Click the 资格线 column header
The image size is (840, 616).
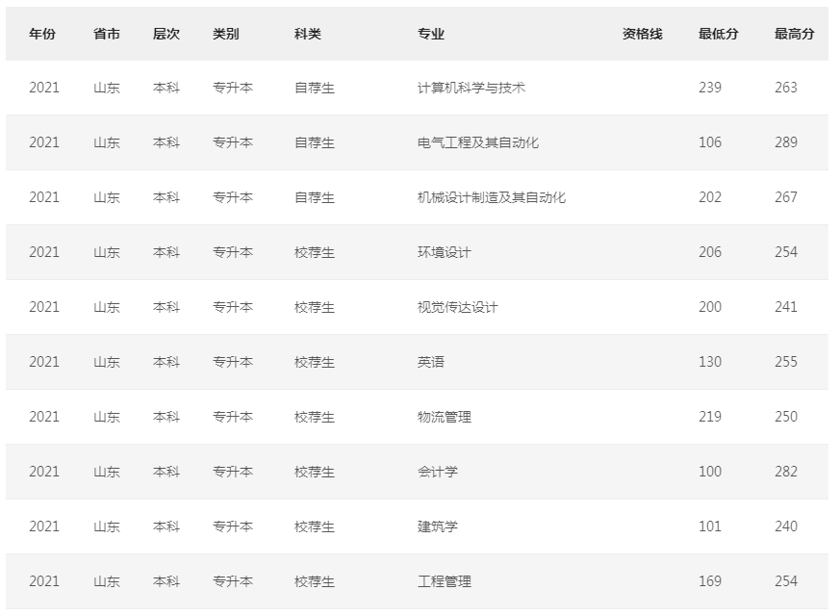coord(642,34)
